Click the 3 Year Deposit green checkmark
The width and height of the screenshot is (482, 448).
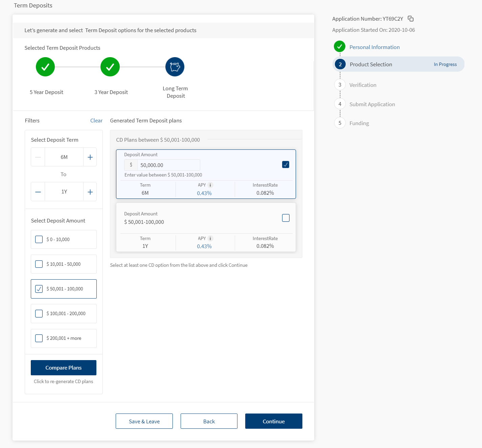tap(110, 67)
